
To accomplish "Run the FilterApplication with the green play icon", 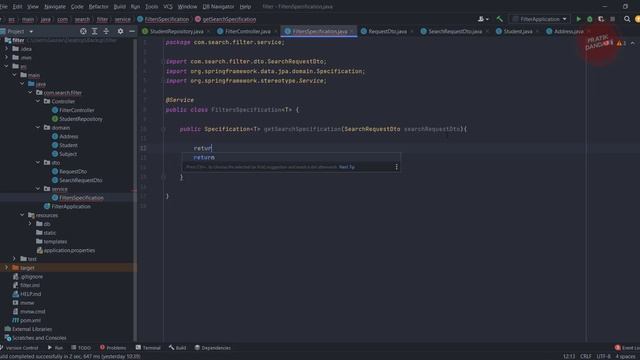I will (x=578, y=19).
